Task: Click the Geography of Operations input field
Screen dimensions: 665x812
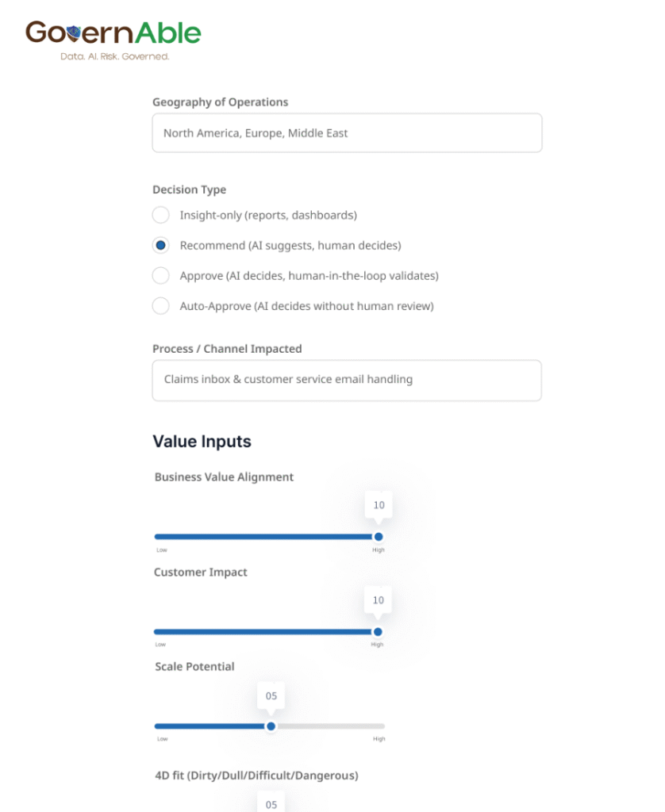Action: (x=347, y=133)
